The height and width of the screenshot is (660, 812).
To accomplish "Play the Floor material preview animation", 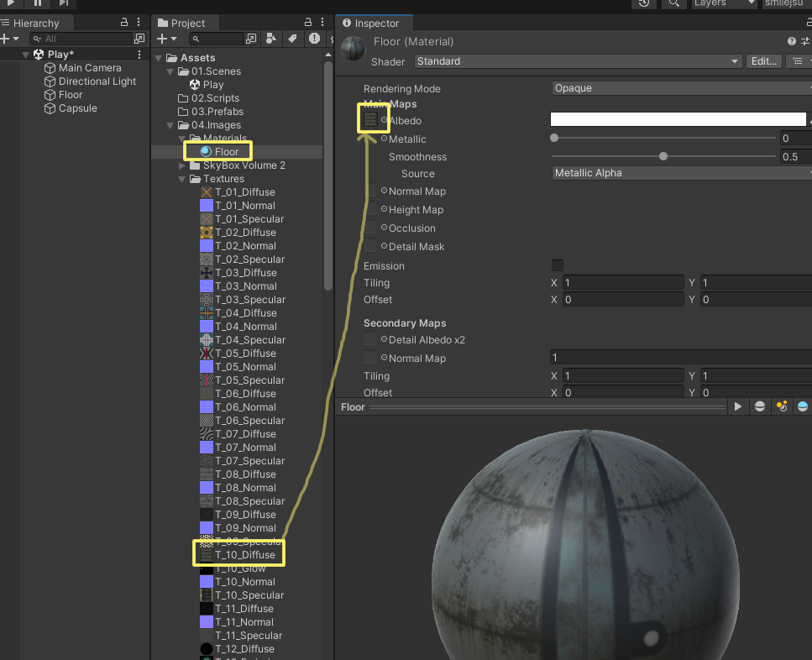I will tap(737, 407).
